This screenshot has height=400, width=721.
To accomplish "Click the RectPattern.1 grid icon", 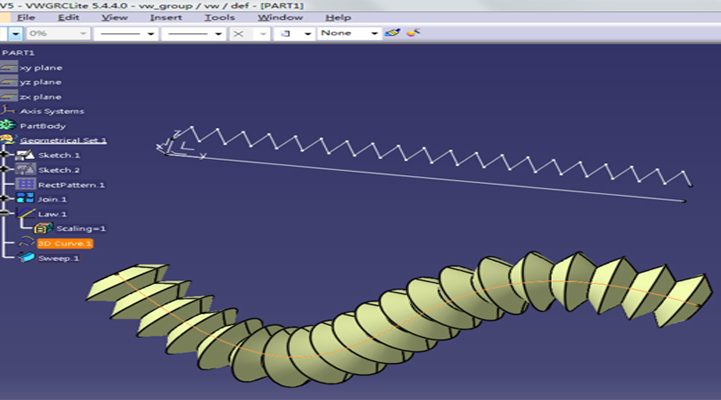I will 27,185.
